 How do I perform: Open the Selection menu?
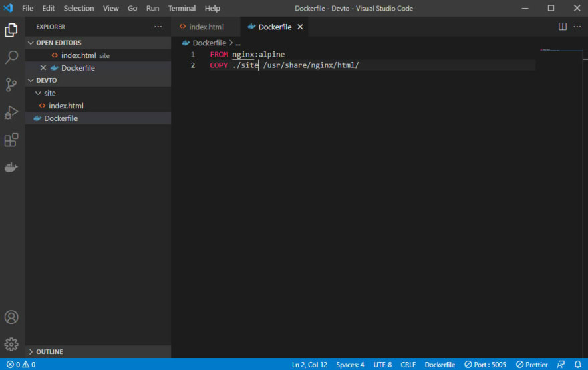(x=79, y=8)
